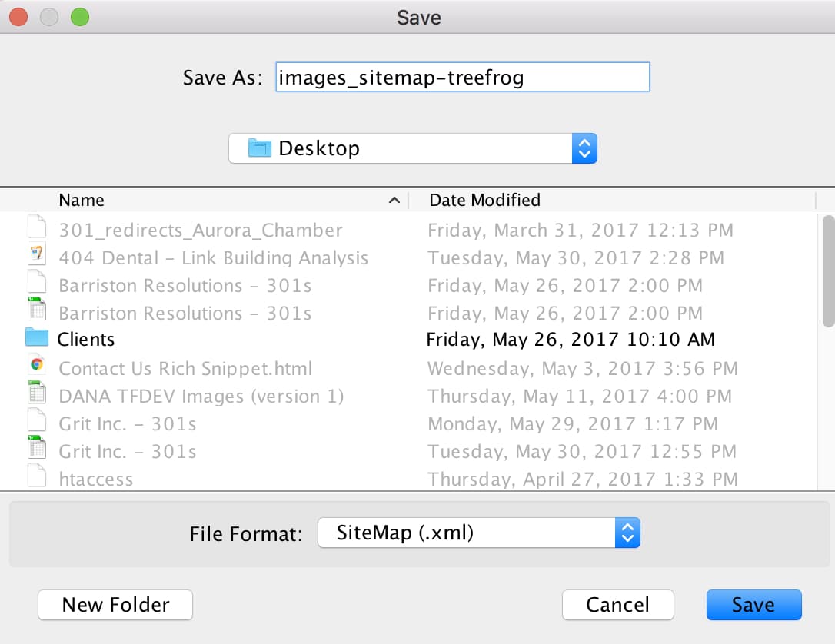This screenshot has height=644, width=835.
Task: Click the Chrome icon beside Contact Us Rich Snippet.html
Action: click(x=37, y=364)
